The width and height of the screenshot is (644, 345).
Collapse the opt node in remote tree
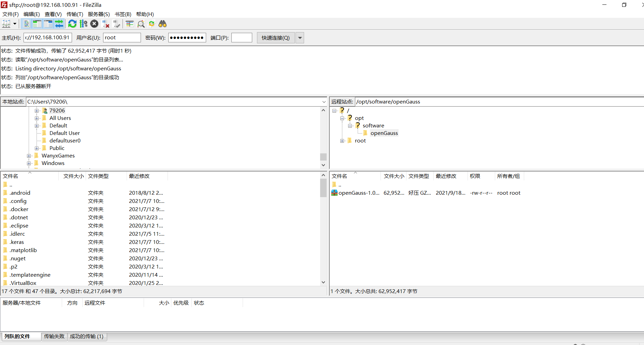pos(342,118)
